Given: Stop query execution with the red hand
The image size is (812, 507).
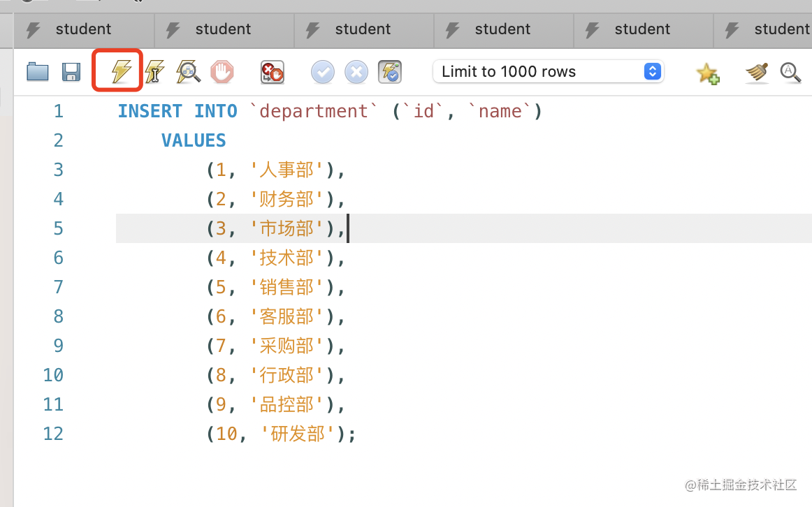Looking at the screenshot, I should point(222,71).
